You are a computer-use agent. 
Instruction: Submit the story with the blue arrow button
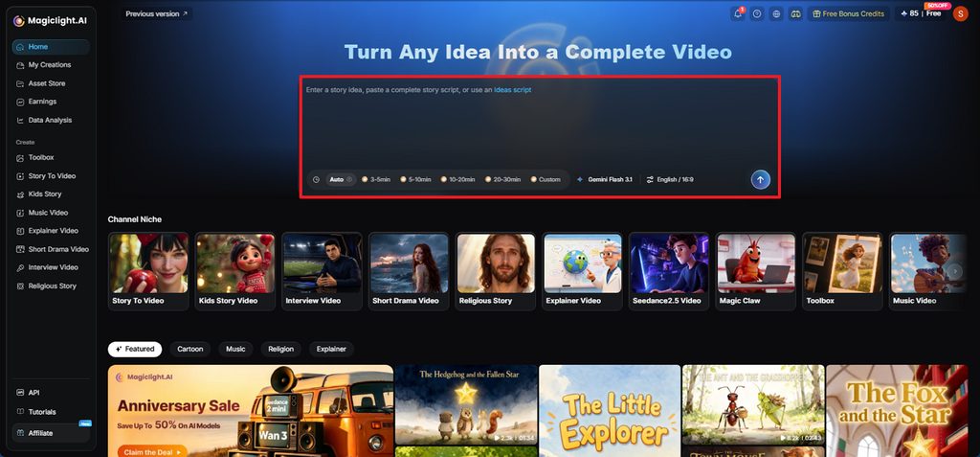[x=760, y=180]
